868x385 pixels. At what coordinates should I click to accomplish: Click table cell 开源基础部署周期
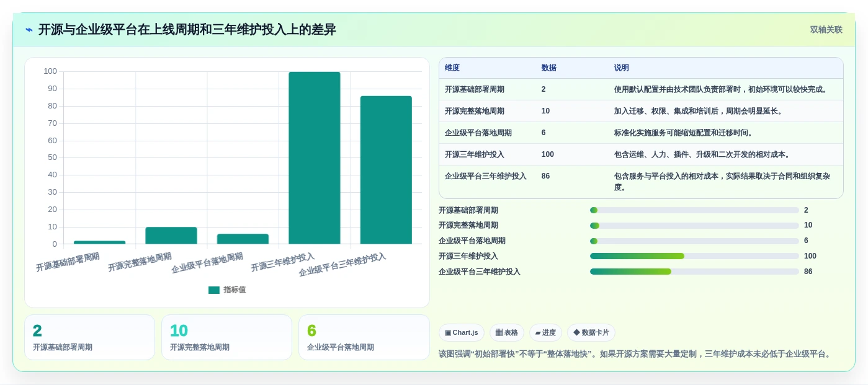[x=475, y=89]
